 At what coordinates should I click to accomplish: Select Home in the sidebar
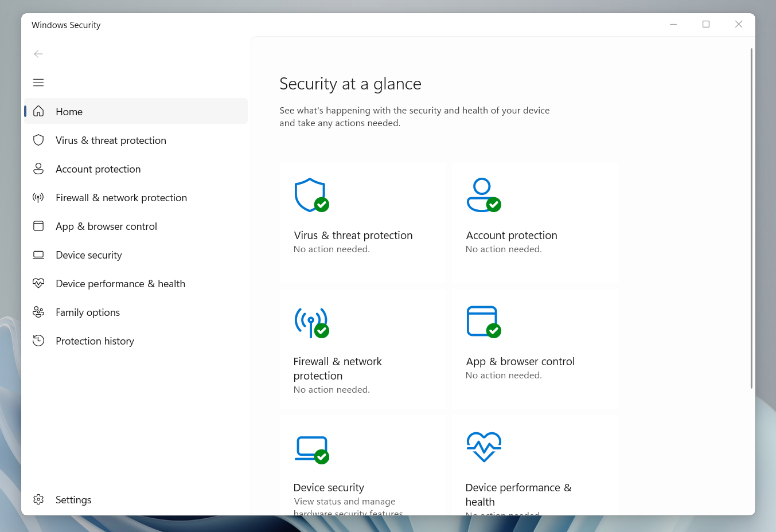coord(69,112)
